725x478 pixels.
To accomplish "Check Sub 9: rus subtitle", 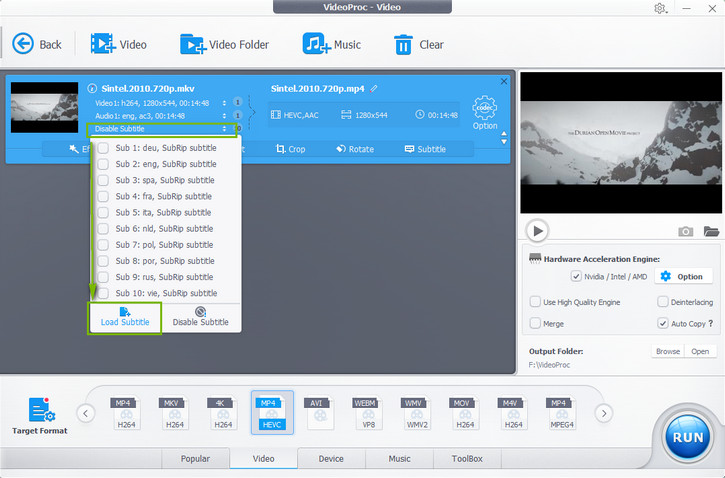I will point(103,277).
